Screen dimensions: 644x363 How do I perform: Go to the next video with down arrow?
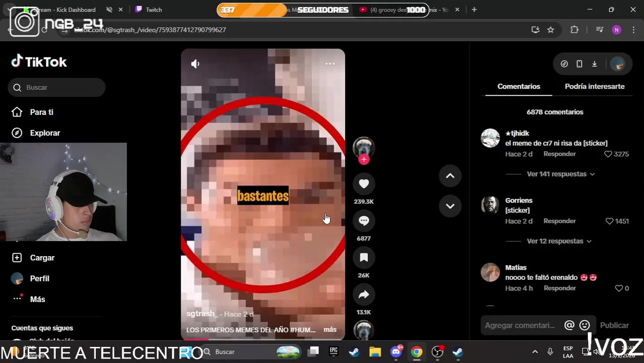450,206
